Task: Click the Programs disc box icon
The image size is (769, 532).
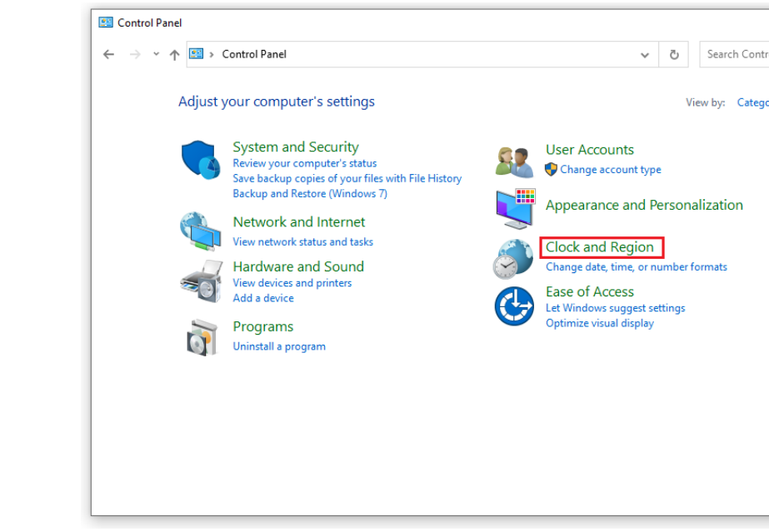Action: click(202, 337)
